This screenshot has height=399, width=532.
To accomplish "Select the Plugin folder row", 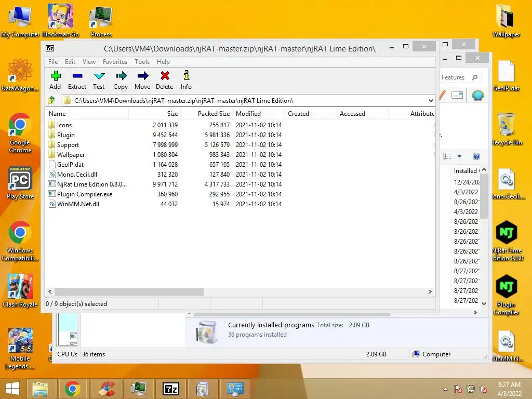I will (240, 135).
